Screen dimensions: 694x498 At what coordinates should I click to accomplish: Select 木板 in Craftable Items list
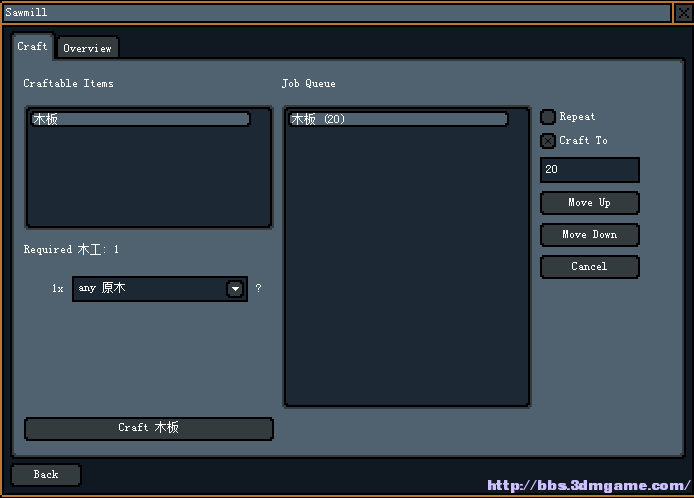(140, 119)
